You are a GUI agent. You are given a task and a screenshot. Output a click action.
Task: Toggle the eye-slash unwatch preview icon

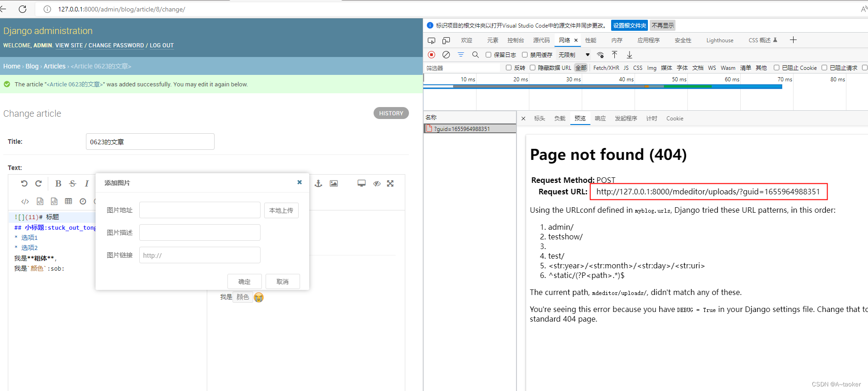pyautogui.click(x=377, y=183)
